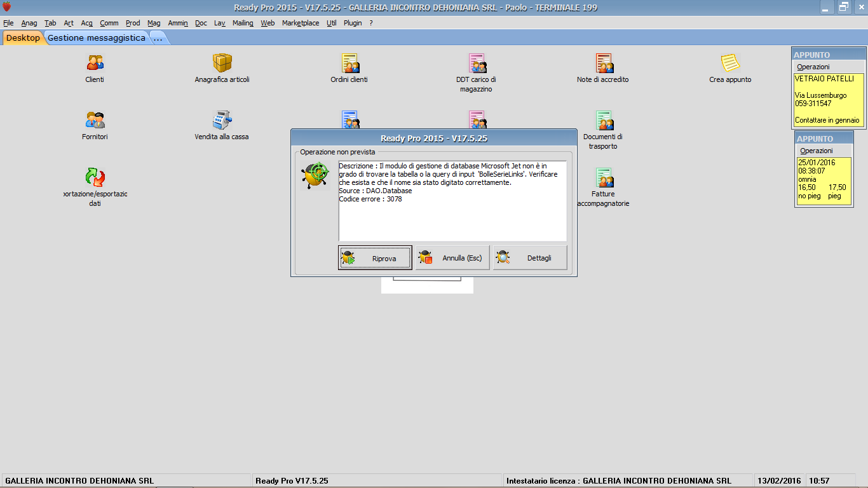
Task: Open the Plugin menu
Action: pos(353,23)
